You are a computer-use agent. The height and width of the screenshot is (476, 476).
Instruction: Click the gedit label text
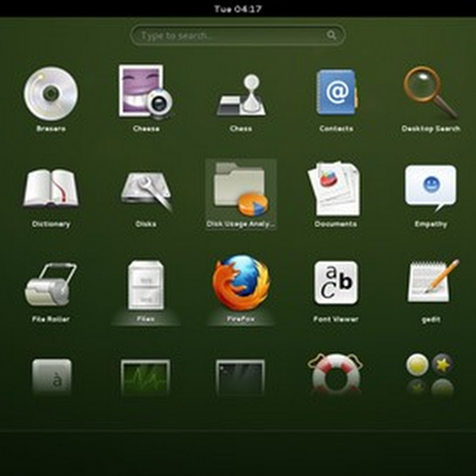[x=431, y=320]
